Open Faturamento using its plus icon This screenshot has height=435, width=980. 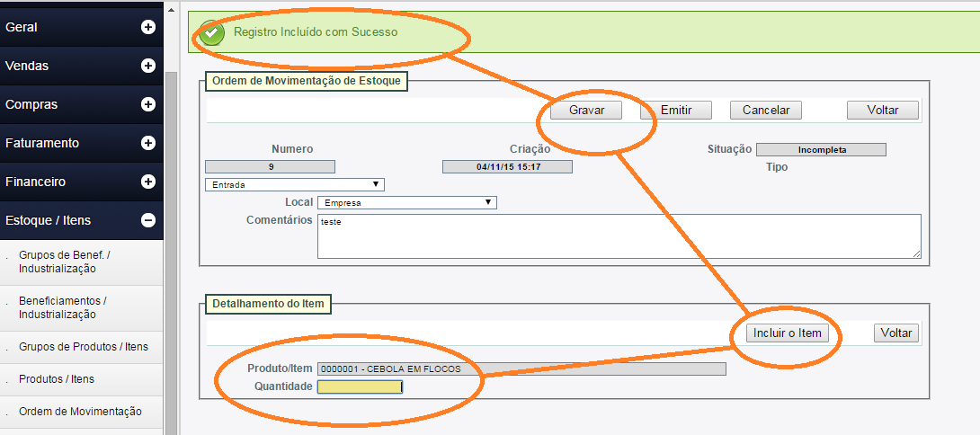coord(148,143)
